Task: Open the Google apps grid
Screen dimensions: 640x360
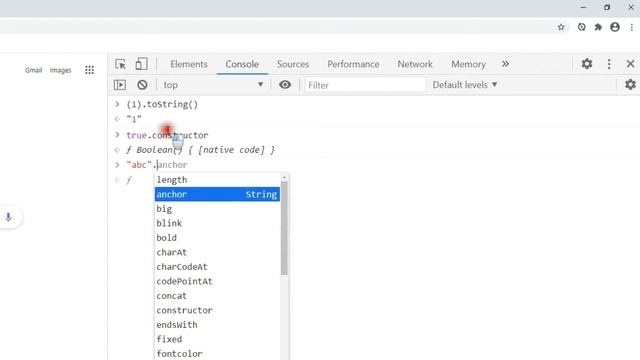Action: pos(89,70)
